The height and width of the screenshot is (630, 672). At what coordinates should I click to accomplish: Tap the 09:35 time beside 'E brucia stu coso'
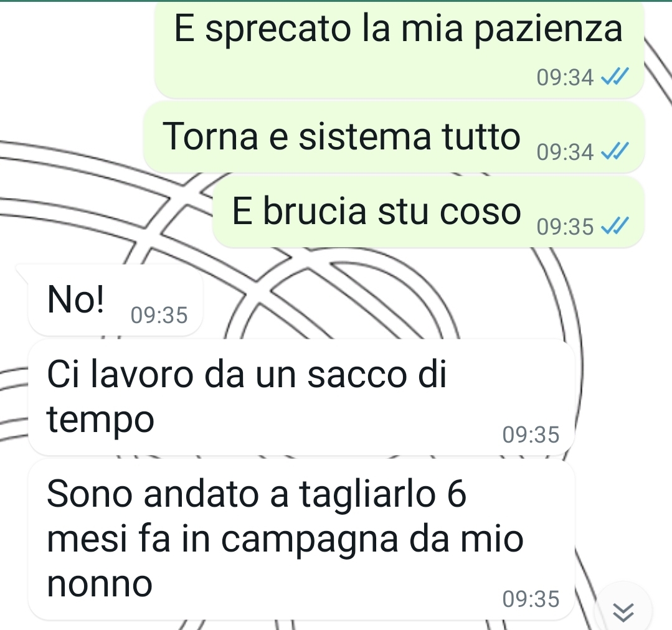click(565, 227)
